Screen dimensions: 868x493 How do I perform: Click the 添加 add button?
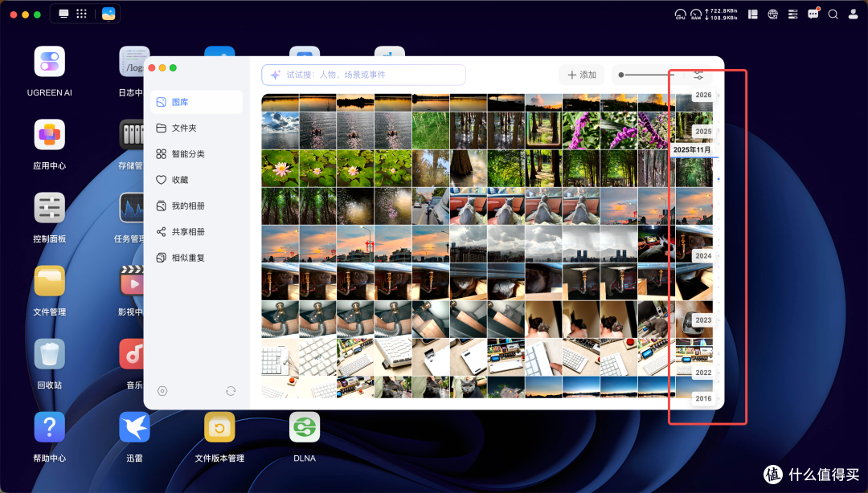coord(582,75)
